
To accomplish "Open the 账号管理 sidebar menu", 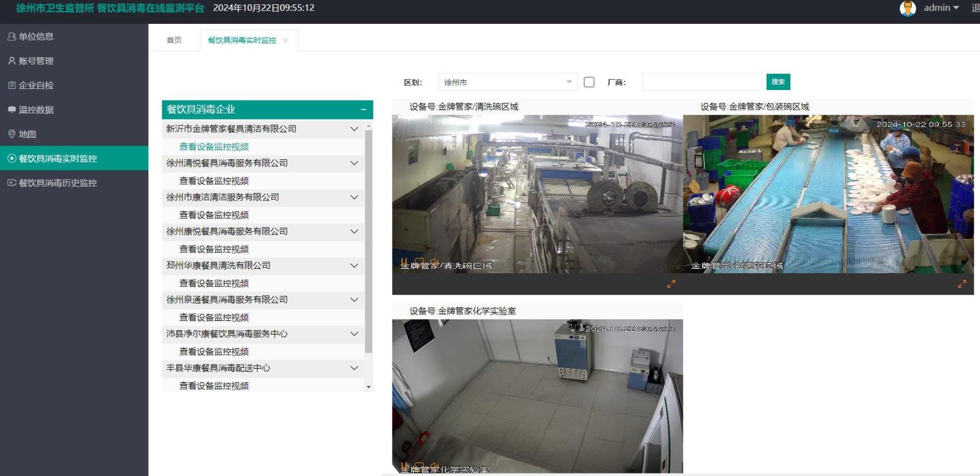I will (73, 61).
